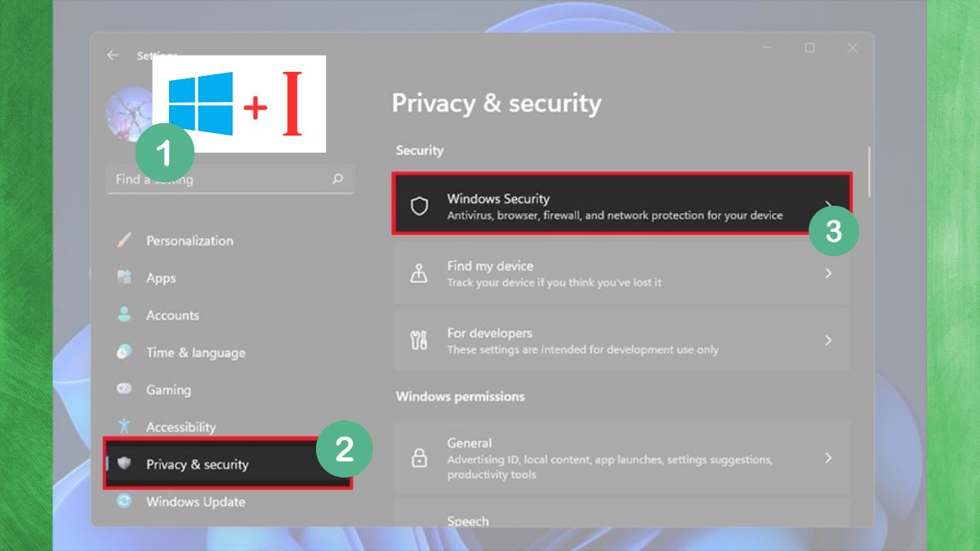The height and width of the screenshot is (551, 980).
Task: Click the General lock icon
Action: (x=419, y=458)
